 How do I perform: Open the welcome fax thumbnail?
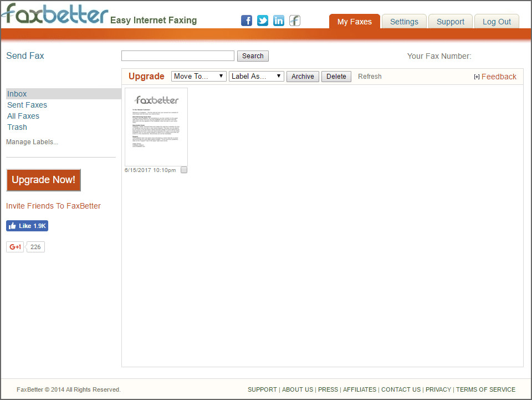pyautogui.click(x=156, y=127)
